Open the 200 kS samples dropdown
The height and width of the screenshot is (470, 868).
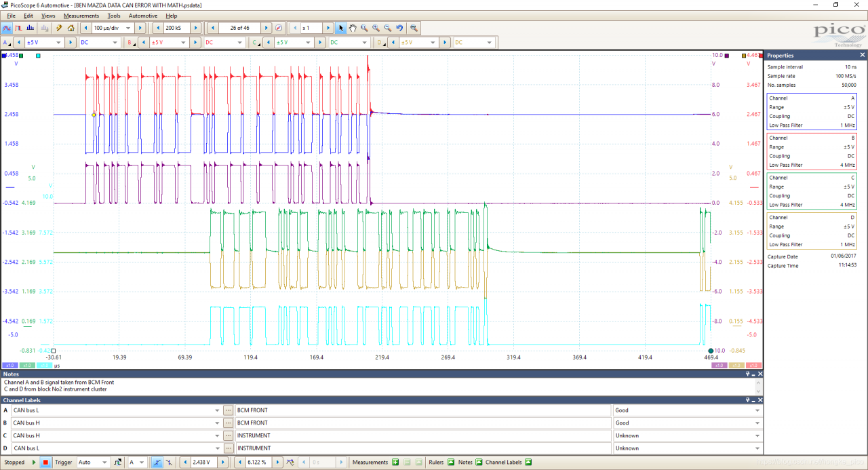tap(178, 28)
